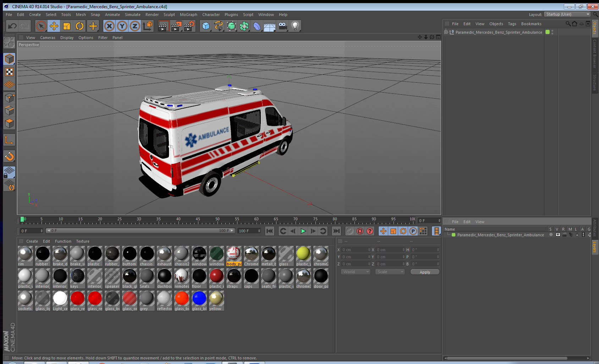Select the glass_blue material swatch
The image size is (599, 364).
[199, 300]
